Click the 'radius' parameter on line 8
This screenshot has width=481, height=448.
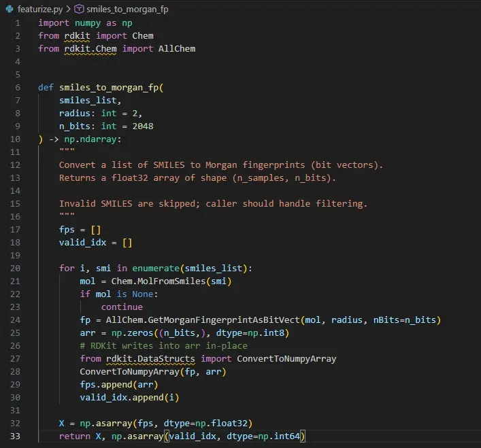coord(75,114)
